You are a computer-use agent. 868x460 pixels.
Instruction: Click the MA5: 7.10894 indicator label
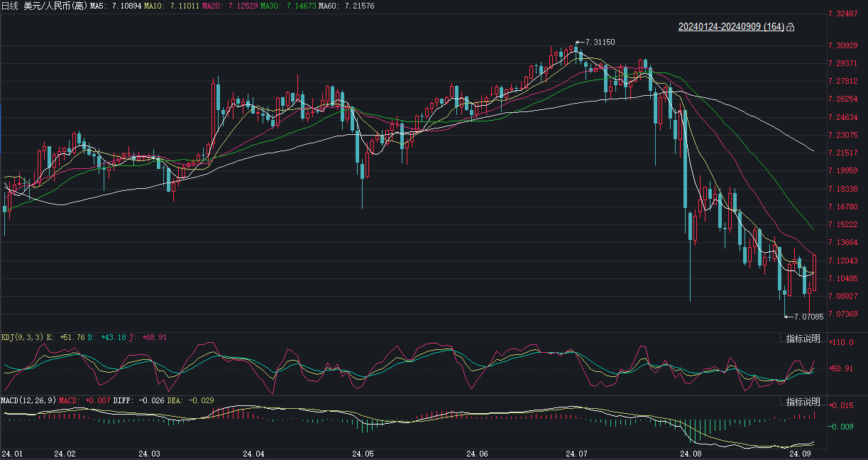coord(116,6)
